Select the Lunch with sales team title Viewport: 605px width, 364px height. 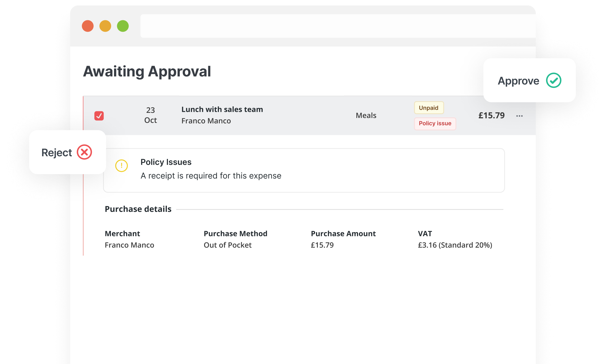[222, 109]
